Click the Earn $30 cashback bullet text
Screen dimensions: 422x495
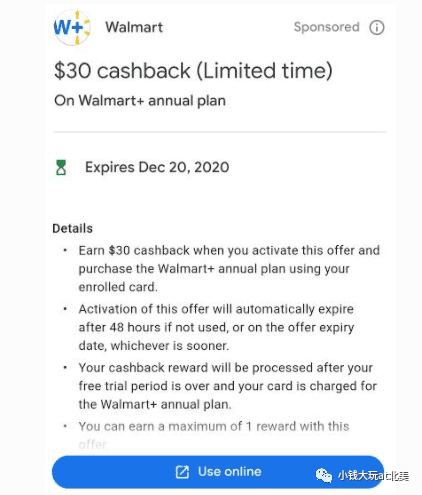pos(229,269)
